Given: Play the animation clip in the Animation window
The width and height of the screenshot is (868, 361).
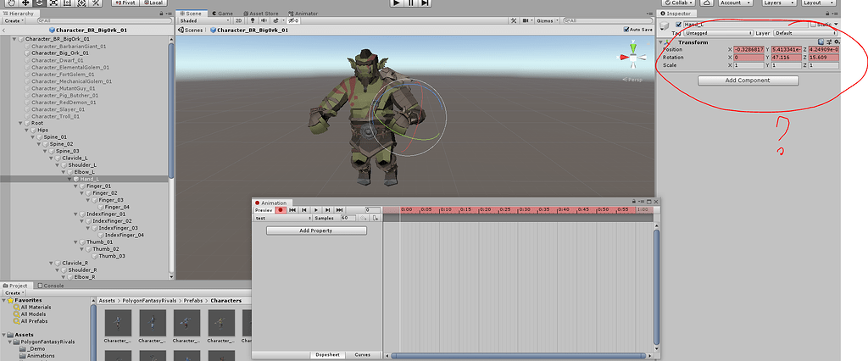Looking at the screenshot, I should point(316,209).
